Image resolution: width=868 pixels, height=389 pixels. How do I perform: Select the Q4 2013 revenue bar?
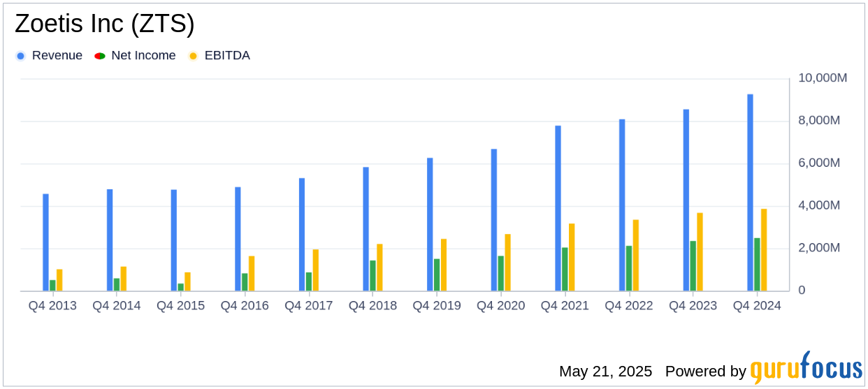[x=45, y=242]
